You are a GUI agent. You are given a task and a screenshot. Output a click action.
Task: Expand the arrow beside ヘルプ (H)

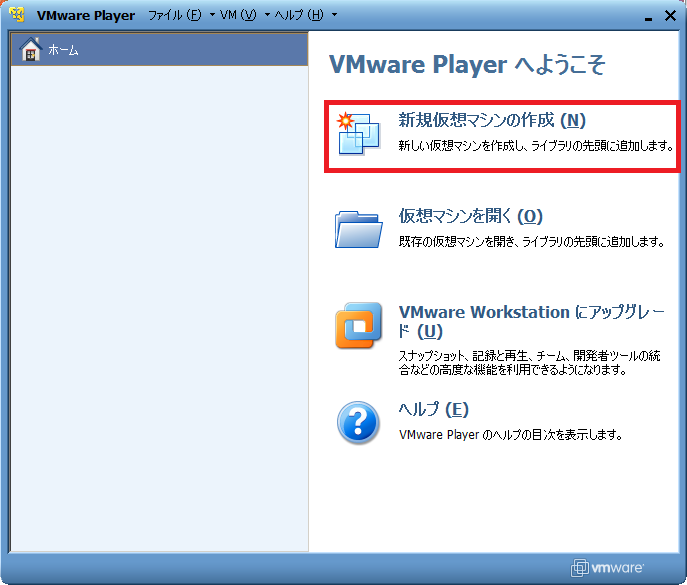tap(334, 15)
